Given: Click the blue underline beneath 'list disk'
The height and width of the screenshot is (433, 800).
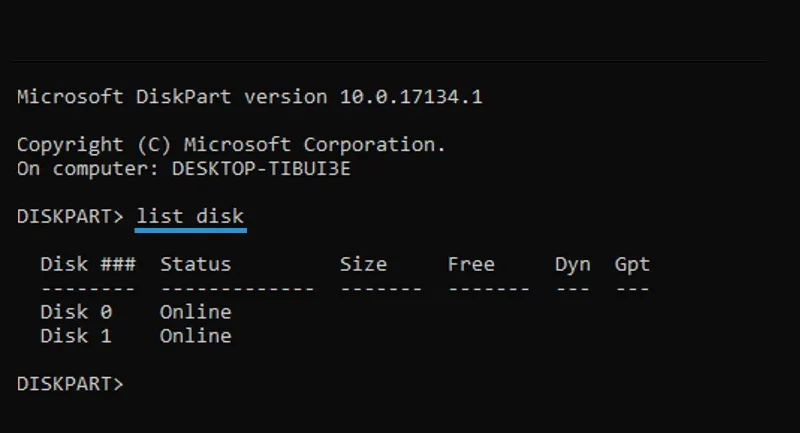Looking at the screenshot, I should [x=191, y=231].
